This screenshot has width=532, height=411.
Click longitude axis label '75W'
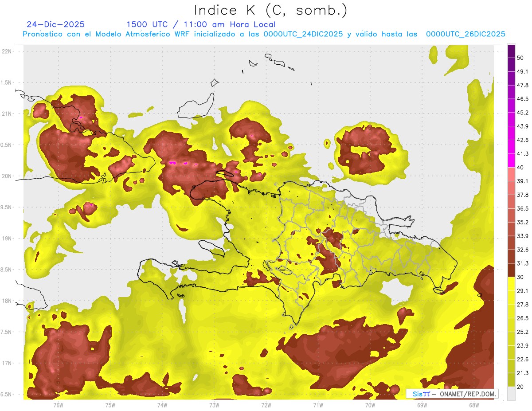(110, 405)
